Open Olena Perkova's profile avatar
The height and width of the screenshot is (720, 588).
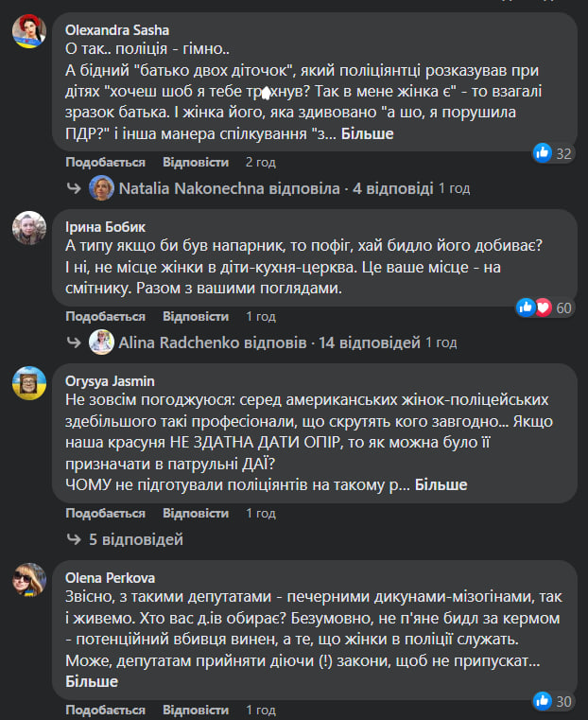30,580
